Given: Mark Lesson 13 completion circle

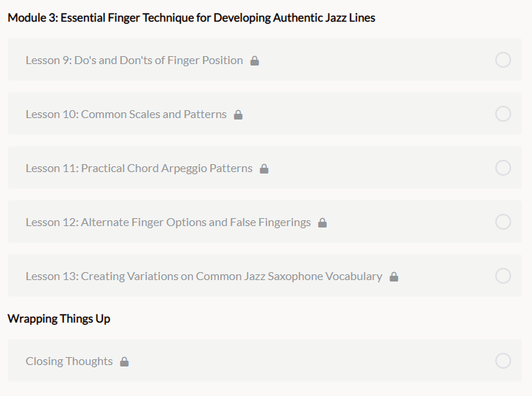Looking at the screenshot, I should 502,276.
